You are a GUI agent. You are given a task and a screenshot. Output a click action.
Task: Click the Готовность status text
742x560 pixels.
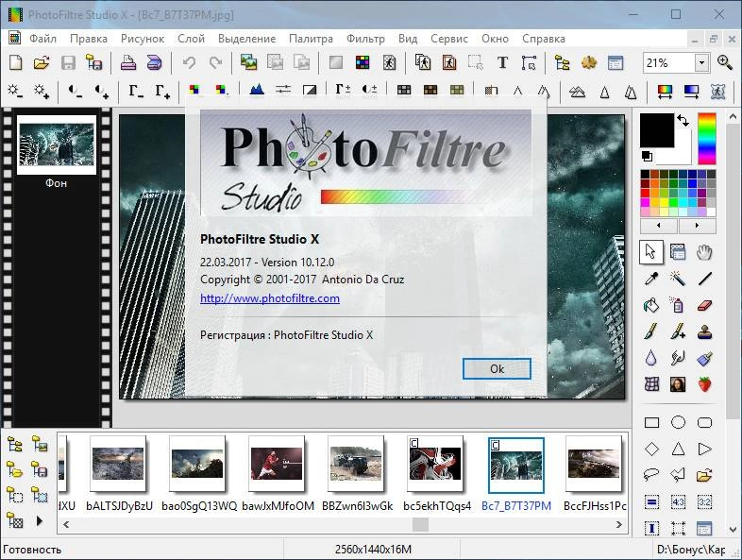tap(32, 550)
